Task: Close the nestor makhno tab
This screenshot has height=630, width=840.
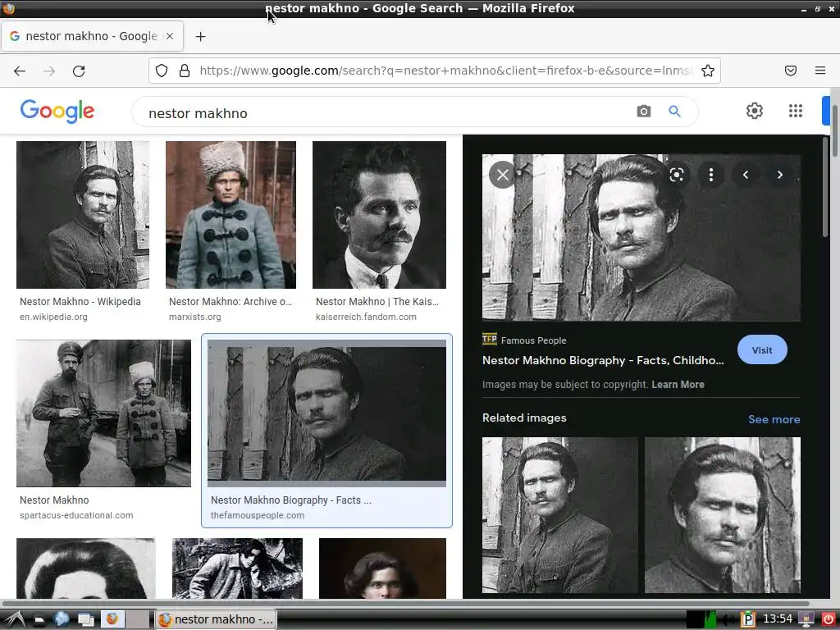Action: [170, 36]
